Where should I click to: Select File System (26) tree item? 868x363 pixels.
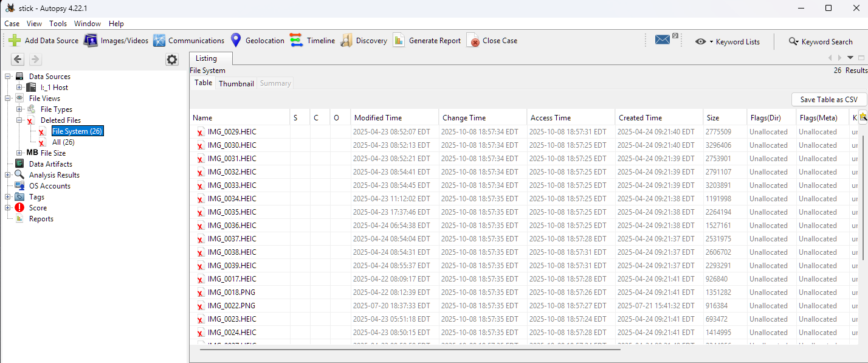(77, 131)
